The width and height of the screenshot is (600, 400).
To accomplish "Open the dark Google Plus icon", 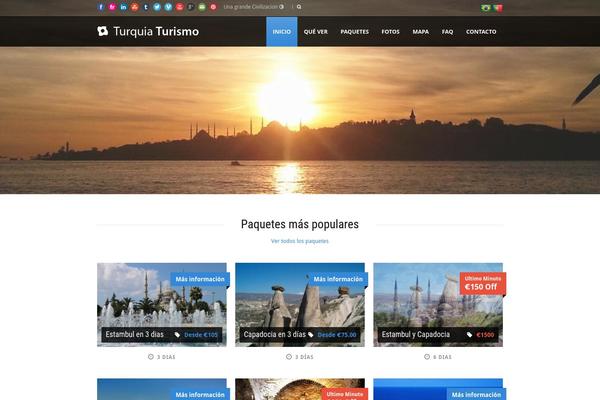I will click(x=191, y=7).
